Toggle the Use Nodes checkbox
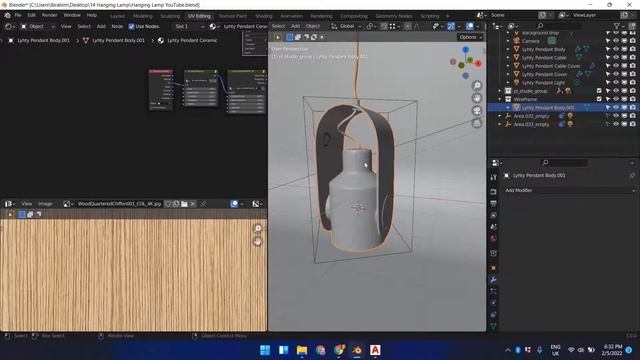Image resolution: width=640 pixels, height=360 pixels. [x=131, y=27]
